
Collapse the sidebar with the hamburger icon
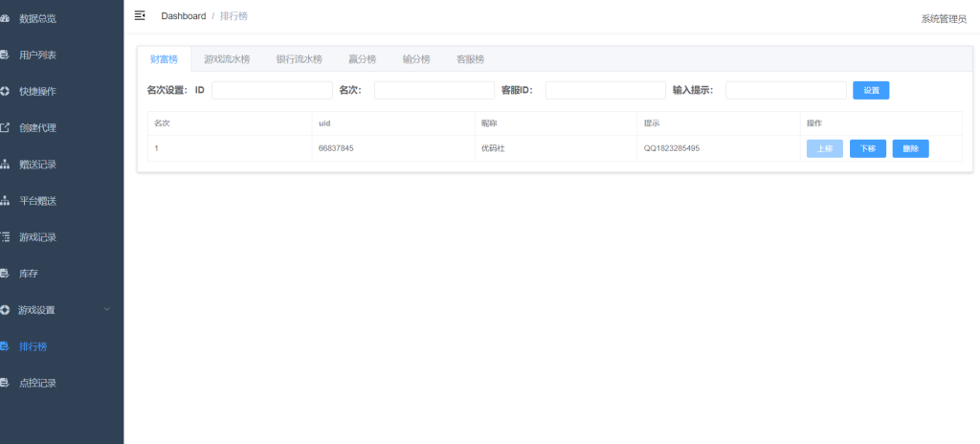(140, 15)
